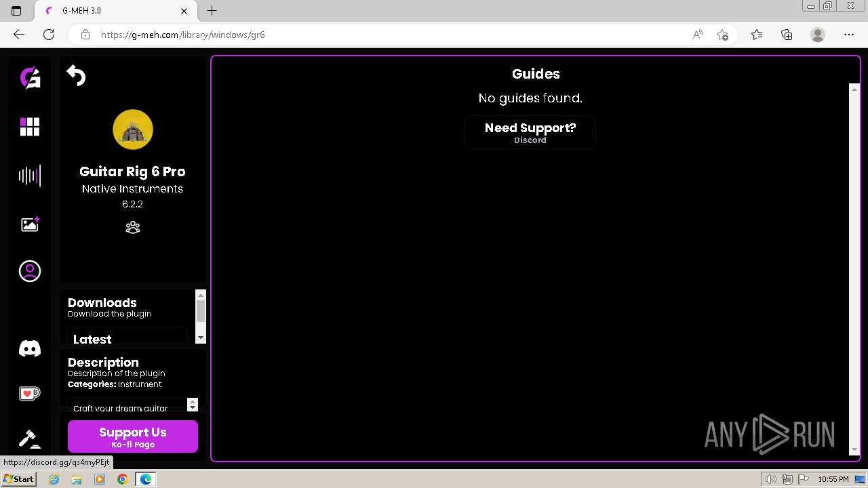The width and height of the screenshot is (868, 488).
Task: Click the taskbar clock 10:55 PM
Action: [833, 479]
